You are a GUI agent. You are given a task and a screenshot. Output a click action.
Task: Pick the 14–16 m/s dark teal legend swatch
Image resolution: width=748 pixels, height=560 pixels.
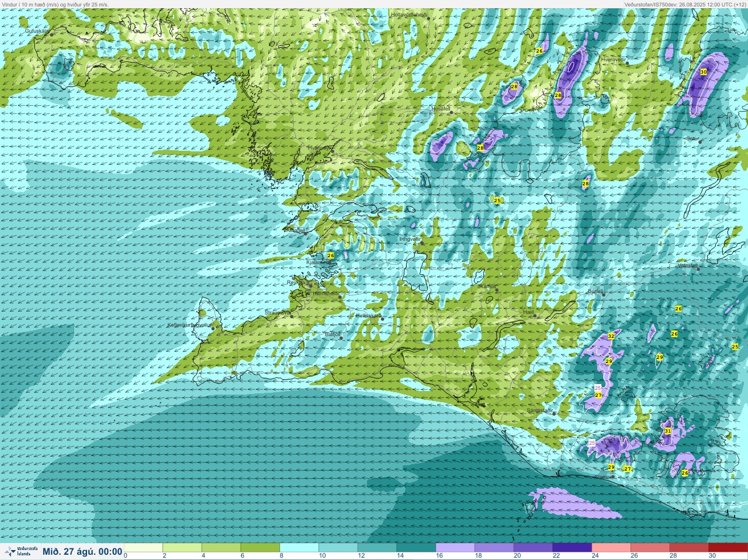click(x=416, y=548)
